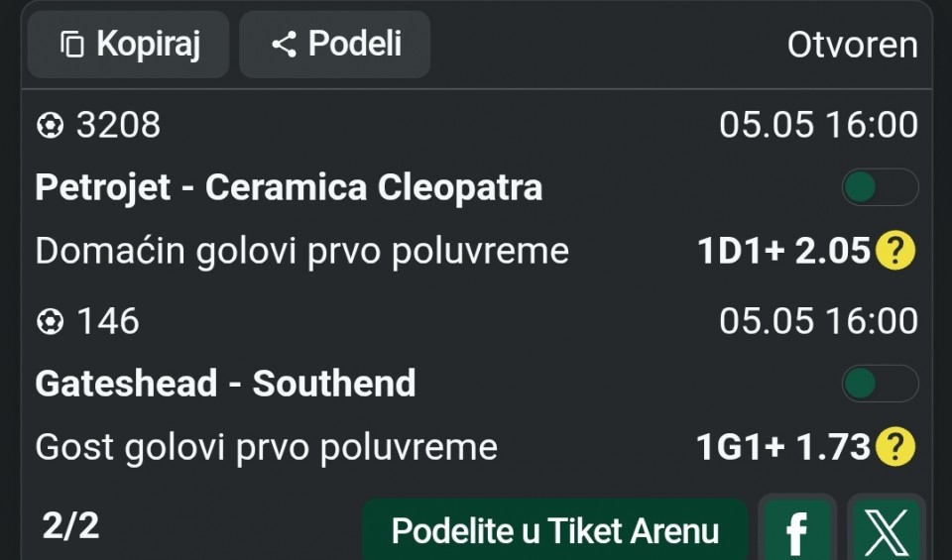Image resolution: width=952 pixels, height=560 pixels.
Task: Select the Gateshead - Southend match title
Action: [225, 384]
